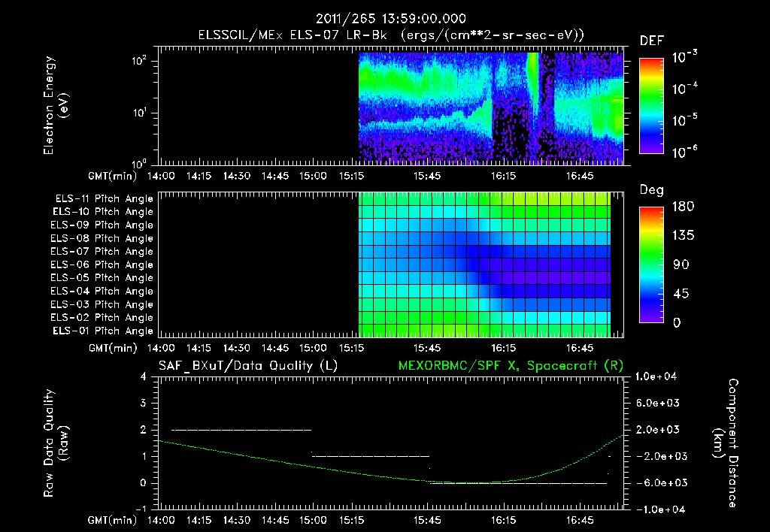Click the data quality line at level 1
Image resolution: width=770 pixels, height=532 pixels.
coord(371,456)
